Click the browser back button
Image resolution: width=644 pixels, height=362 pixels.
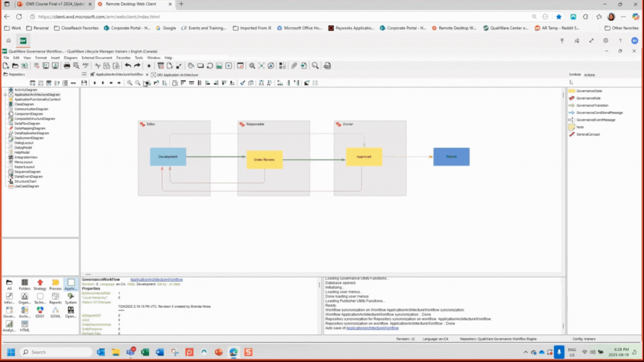[7, 16]
